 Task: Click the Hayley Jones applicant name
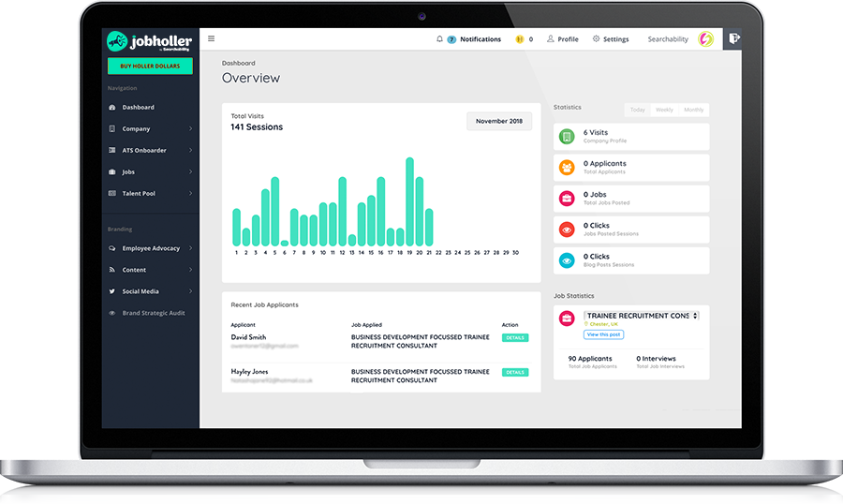[249, 372]
